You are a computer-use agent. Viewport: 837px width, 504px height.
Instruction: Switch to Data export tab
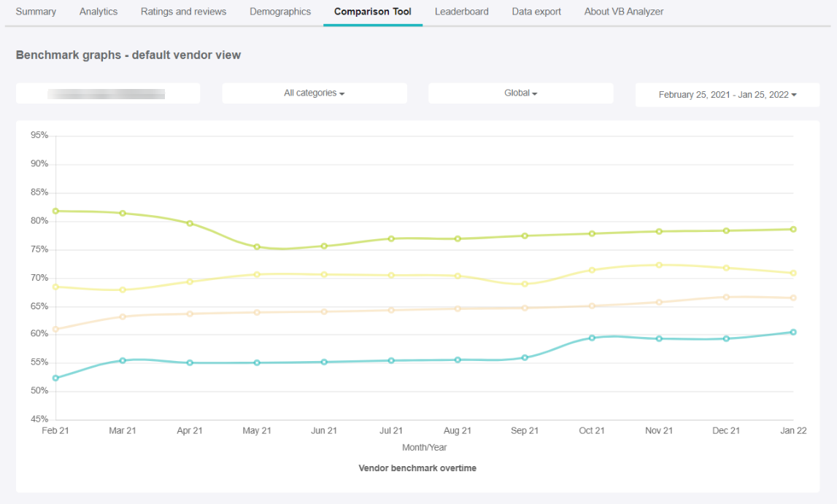pos(536,12)
